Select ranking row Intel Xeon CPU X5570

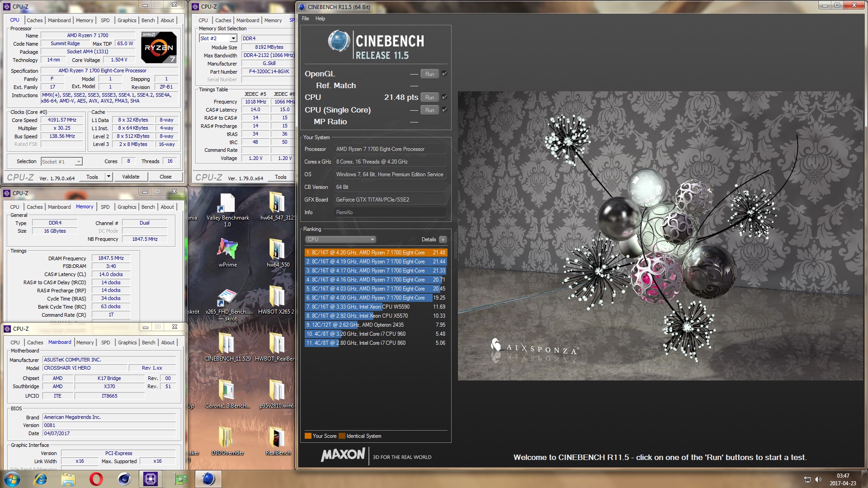(x=376, y=316)
